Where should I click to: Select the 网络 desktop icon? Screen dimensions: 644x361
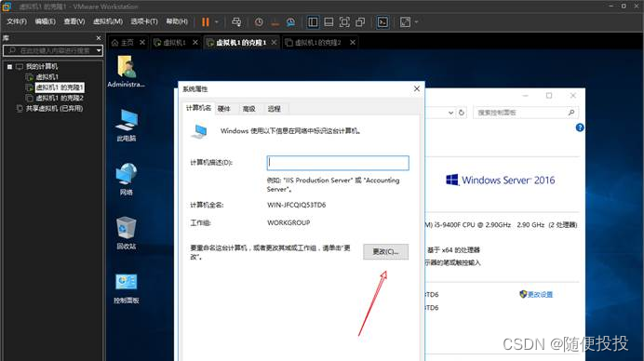[126, 180]
